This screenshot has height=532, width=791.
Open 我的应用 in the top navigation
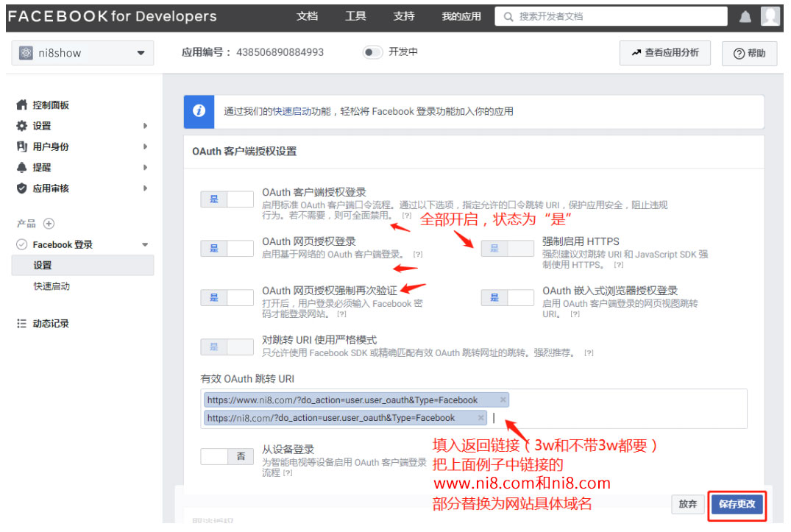click(461, 16)
